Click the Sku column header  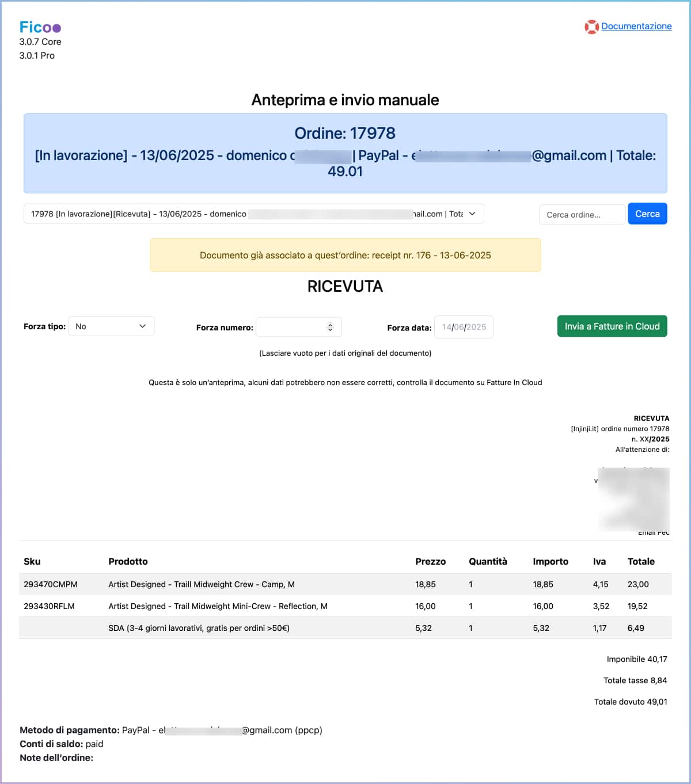click(32, 561)
